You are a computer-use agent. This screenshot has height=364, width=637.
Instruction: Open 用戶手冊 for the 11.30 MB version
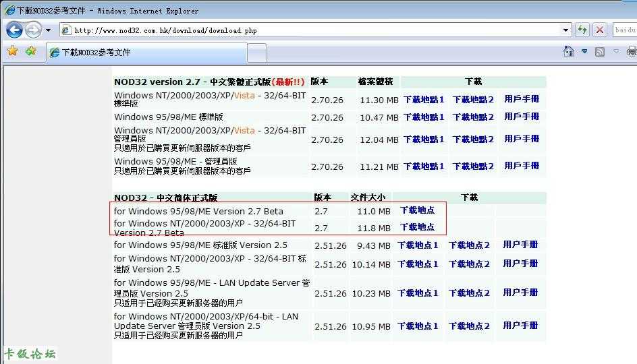pos(522,99)
